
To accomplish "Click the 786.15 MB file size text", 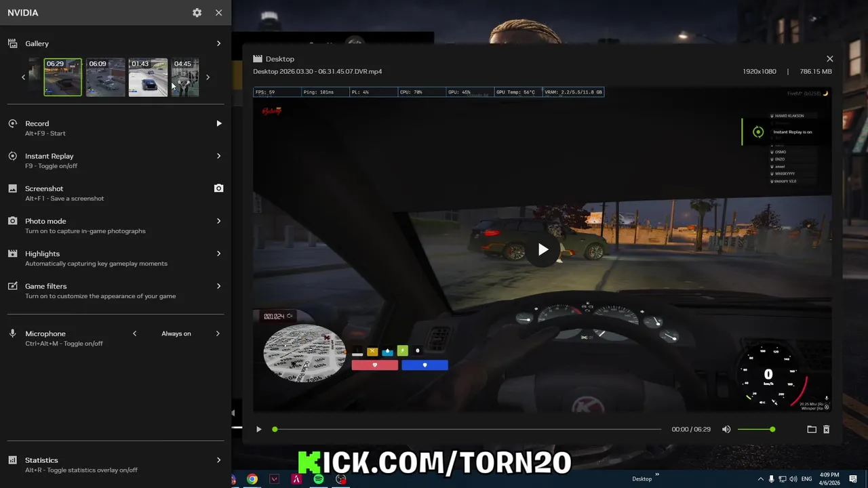I will point(816,71).
